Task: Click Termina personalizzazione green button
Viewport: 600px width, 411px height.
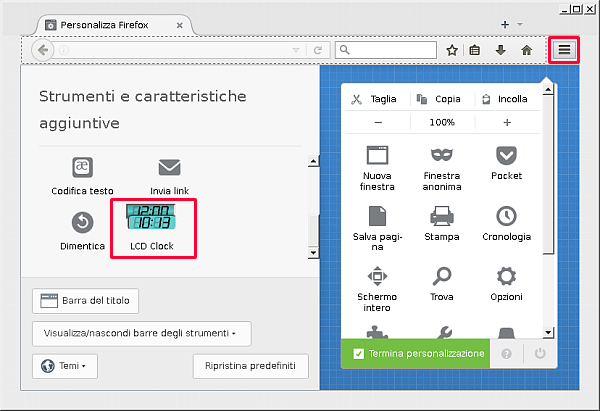Action: click(x=418, y=353)
